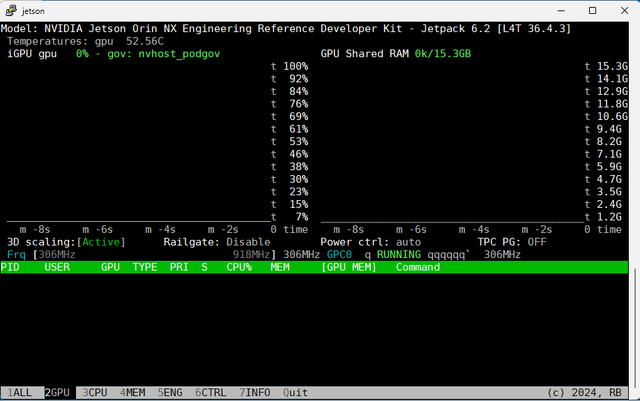Go to the 5ENG tab

170,393
